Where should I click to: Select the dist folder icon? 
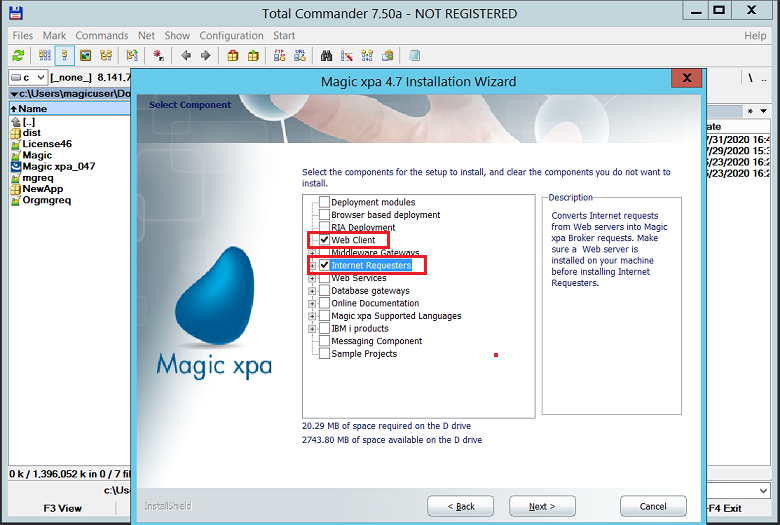pos(15,133)
